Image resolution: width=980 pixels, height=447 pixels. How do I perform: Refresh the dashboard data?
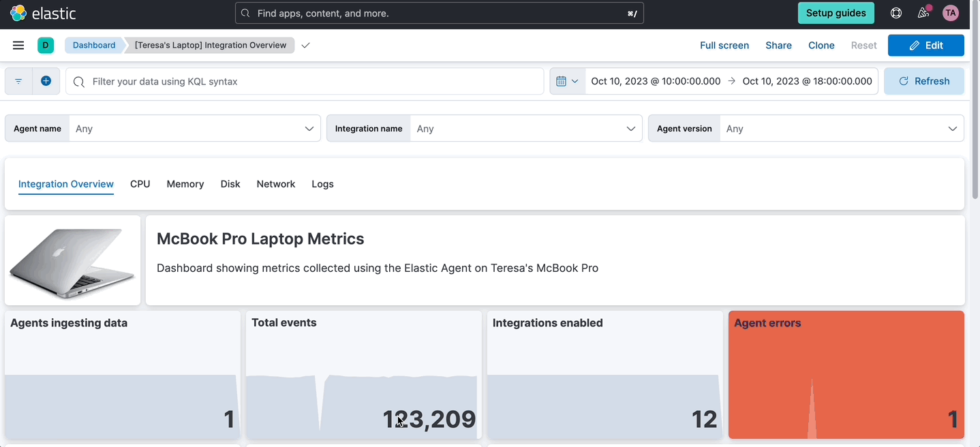[x=924, y=80]
